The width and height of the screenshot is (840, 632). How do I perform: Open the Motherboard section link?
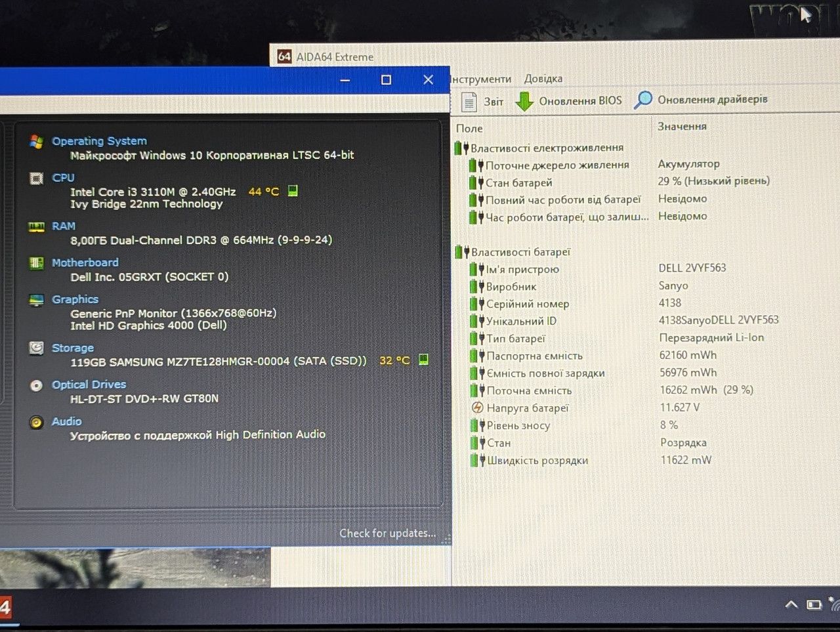85,263
